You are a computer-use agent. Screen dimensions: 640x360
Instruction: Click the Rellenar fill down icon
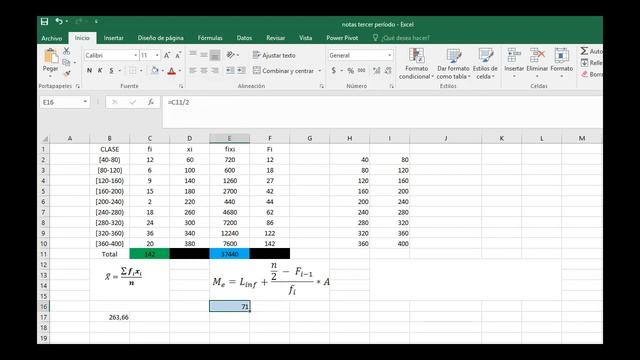click(x=584, y=62)
